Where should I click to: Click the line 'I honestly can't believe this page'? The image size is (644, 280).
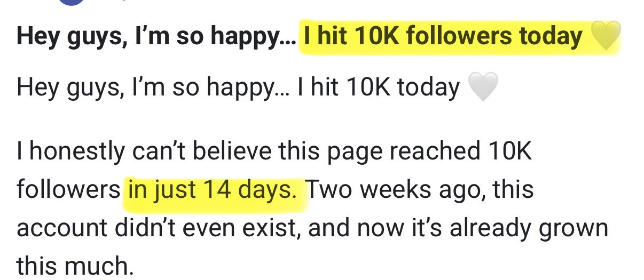200,152
